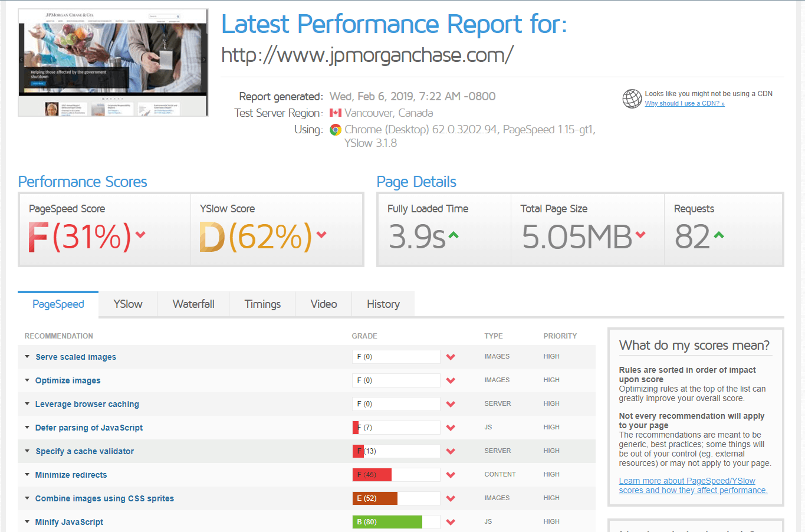Click red chevron beside Serve scaled images grade
The height and width of the screenshot is (532, 805).
click(451, 357)
